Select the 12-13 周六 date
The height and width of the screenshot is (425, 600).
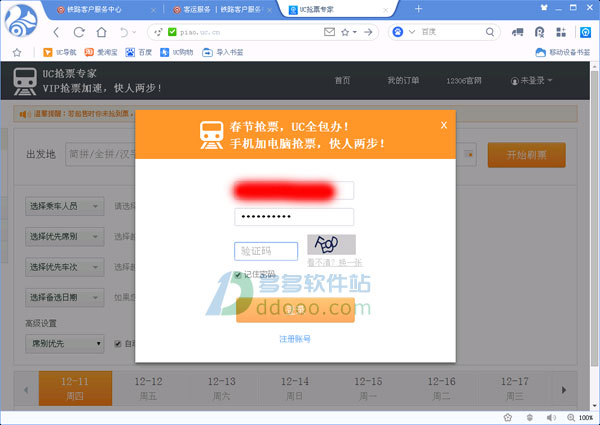pyautogui.click(x=222, y=388)
